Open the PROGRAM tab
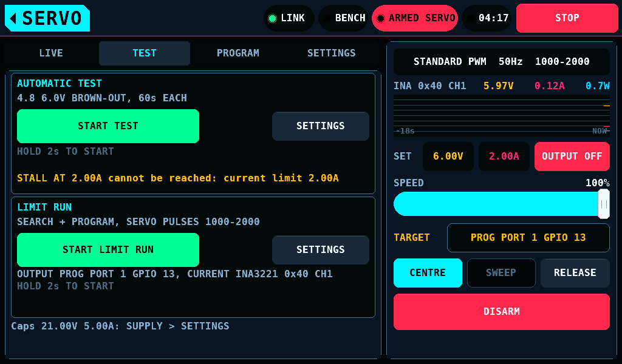The width and height of the screenshot is (622, 364). pos(238,53)
